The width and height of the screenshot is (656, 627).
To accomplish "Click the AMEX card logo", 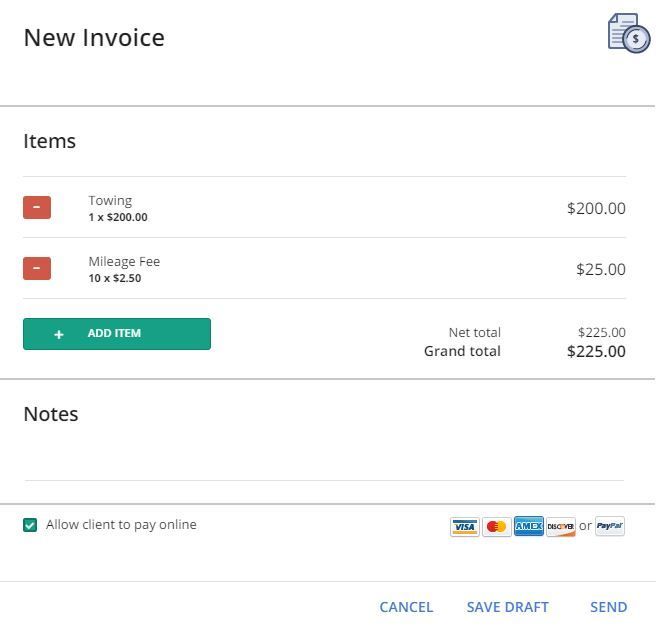I will 529,526.
